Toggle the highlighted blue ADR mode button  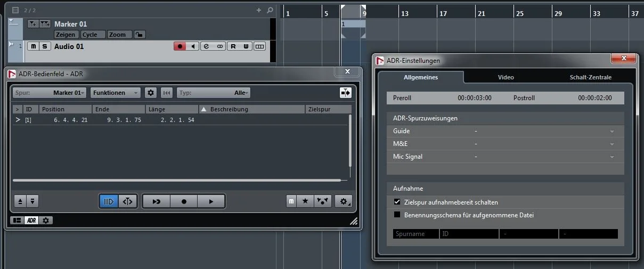(109, 201)
